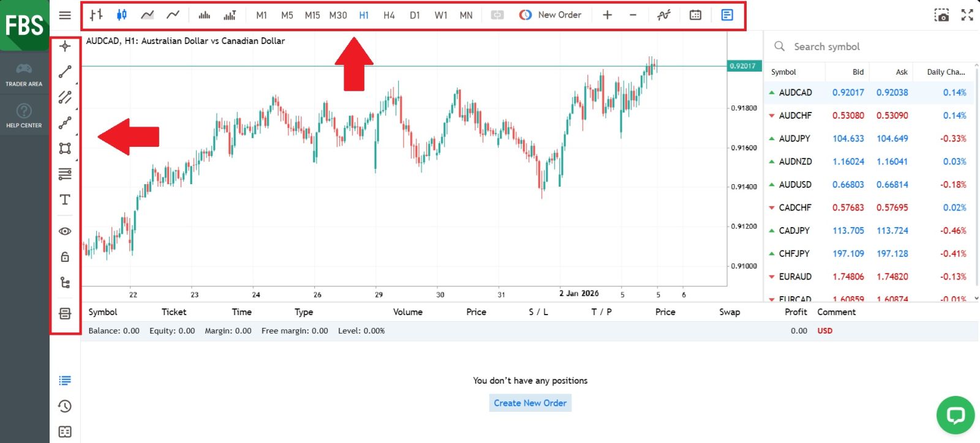Open the indicators list icon
Viewport: 980px width, 443px height.
664,15
